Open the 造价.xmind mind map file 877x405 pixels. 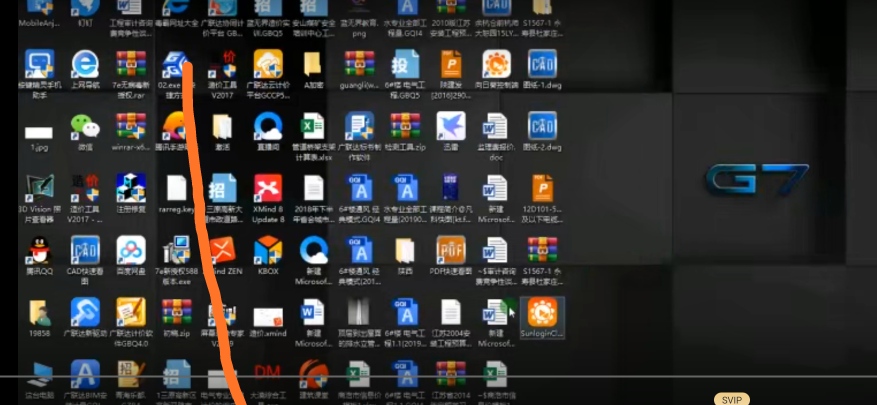[268, 318]
